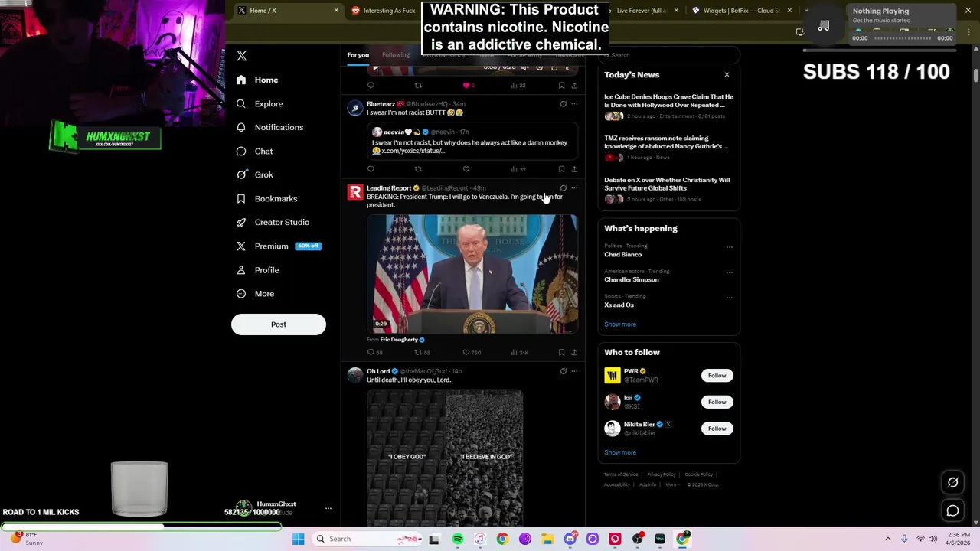Bookmark the Leading Report post

coord(561,353)
